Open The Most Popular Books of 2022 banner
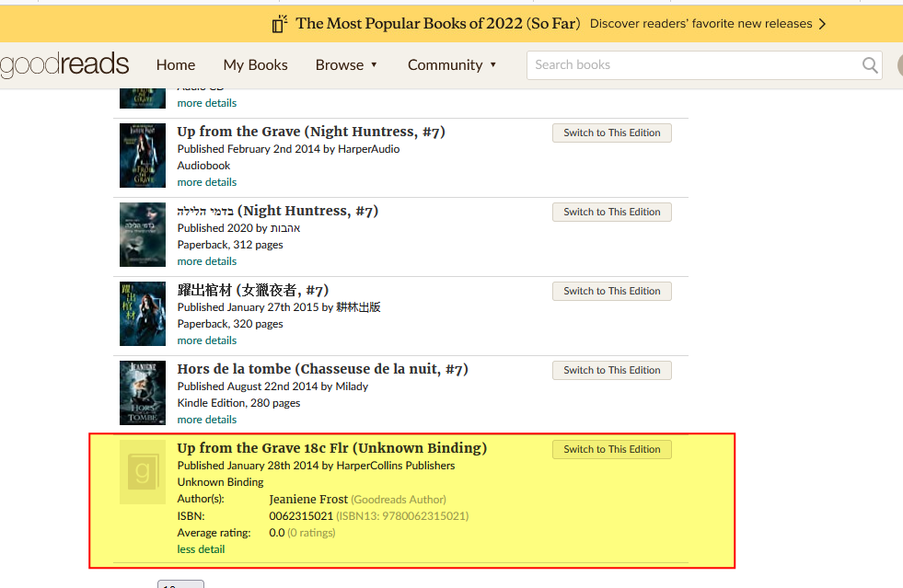The height and width of the screenshot is (588, 903). coord(437,24)
